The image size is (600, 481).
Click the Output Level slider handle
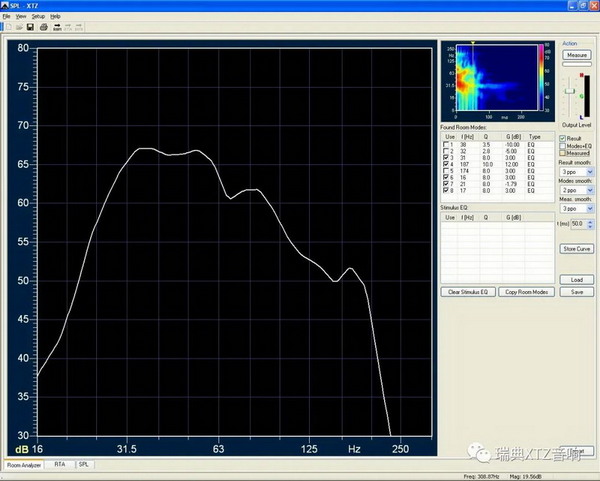coord(570,91)
